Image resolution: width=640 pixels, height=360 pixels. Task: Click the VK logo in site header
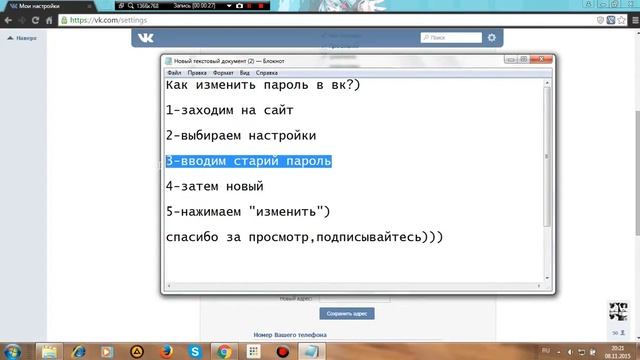[x=146, y=38]
